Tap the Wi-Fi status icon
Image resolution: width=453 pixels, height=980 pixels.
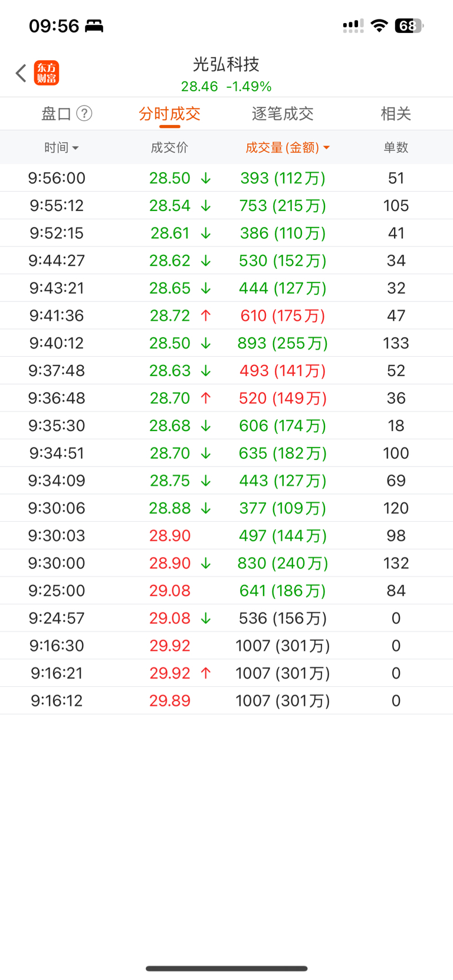pyautogui.click(x=380, y=26)
